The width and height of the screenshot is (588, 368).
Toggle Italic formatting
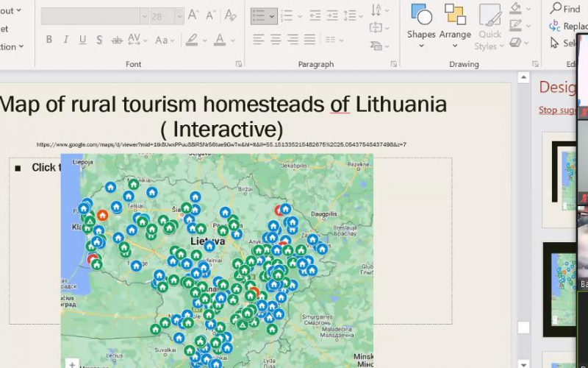click(x=65, y=40)
